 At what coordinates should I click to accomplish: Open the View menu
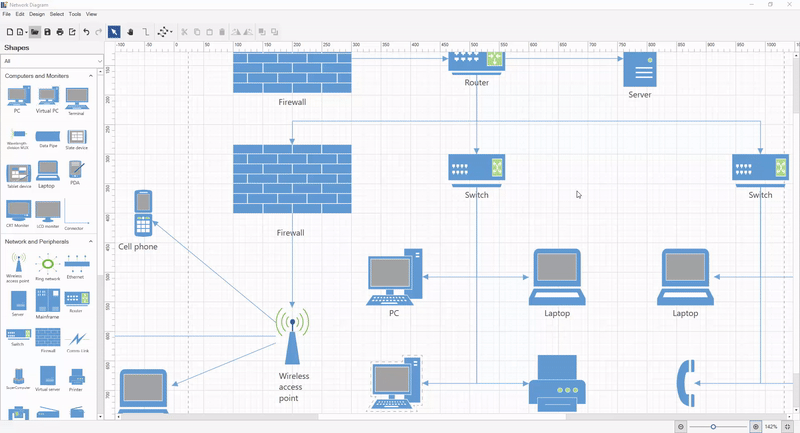pyautogui.click(x=92, y=14)
